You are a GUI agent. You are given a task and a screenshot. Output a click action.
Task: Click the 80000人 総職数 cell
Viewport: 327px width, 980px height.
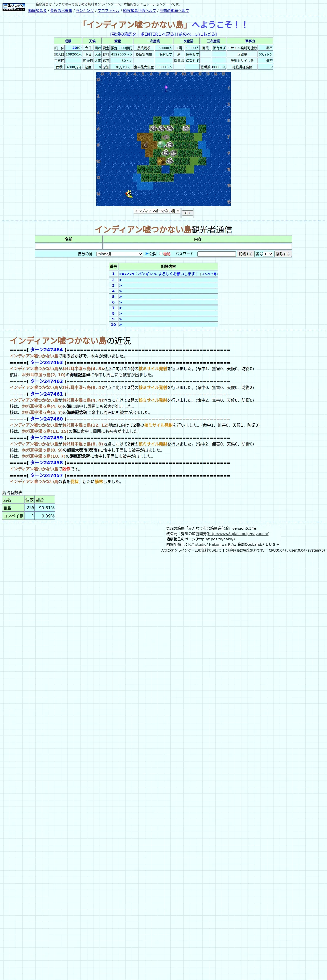tap(219, 67)
